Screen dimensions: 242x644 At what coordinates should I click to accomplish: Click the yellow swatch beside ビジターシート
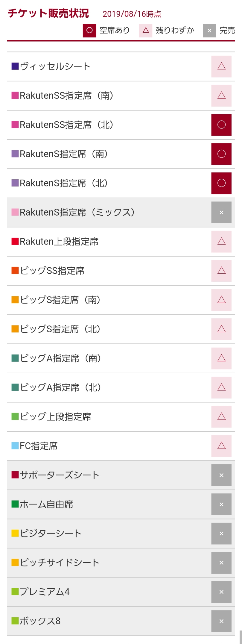point(15,534)
